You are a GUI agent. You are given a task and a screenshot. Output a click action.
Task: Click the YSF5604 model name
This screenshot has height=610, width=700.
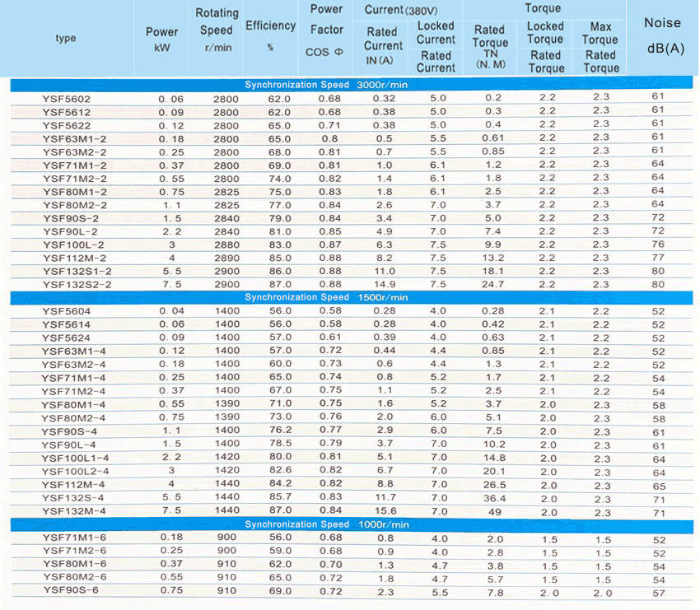tap(67, 311)
